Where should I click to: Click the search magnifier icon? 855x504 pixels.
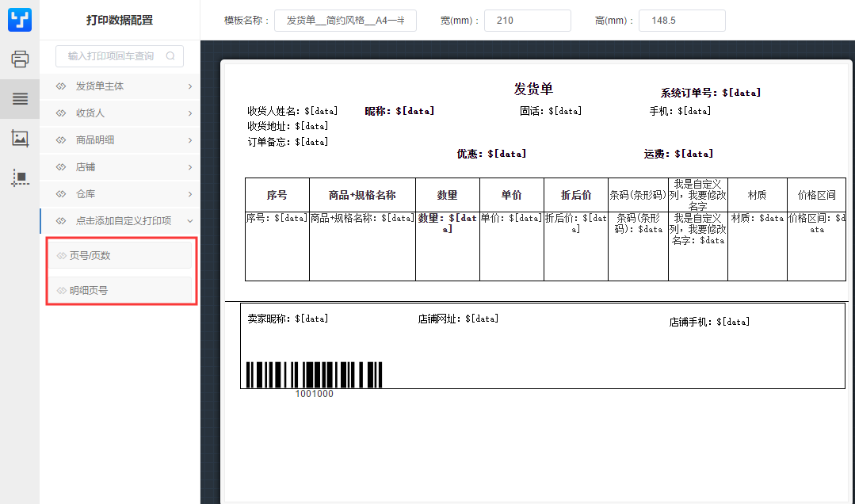(x=170, y=55)
